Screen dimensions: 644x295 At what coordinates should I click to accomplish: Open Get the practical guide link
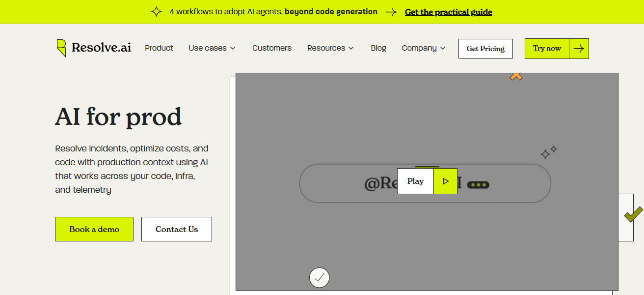pos(448,12)
